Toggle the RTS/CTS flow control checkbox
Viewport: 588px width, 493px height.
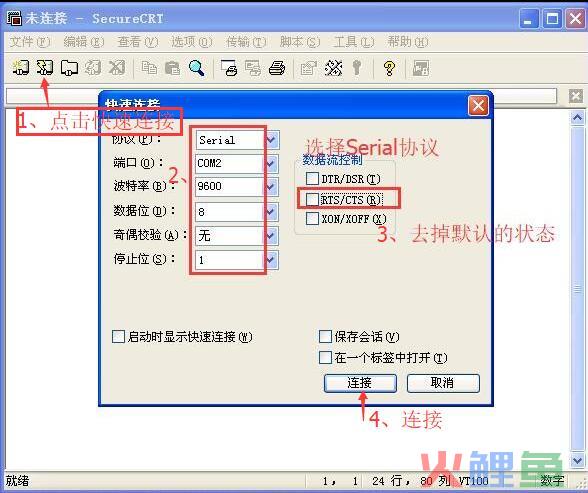(x=312, y=199)
